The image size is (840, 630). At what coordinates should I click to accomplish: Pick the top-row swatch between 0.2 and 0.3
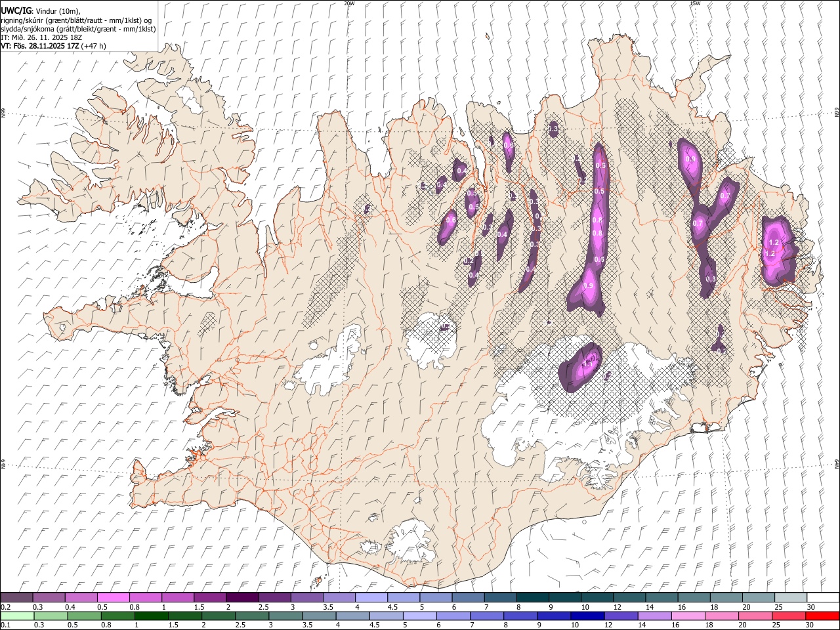coord(16,598)
